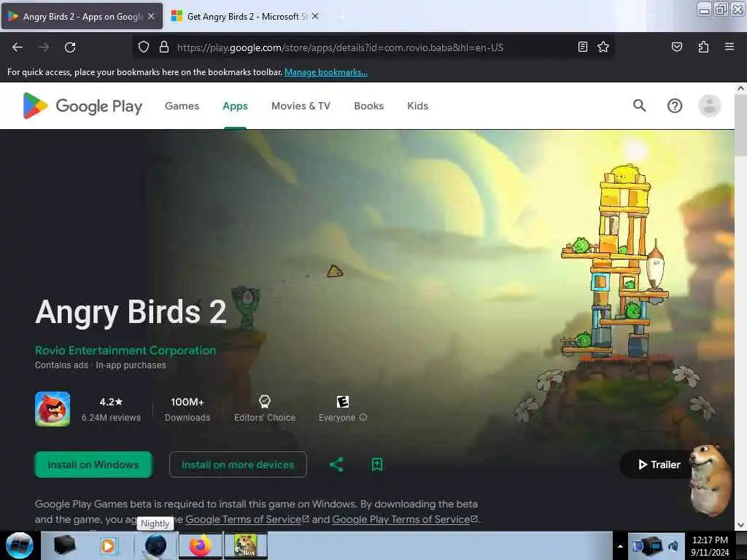The height and width of the screenshot is (560, 747).
Task: Click Install on Windows button
Action: [93, 464]
